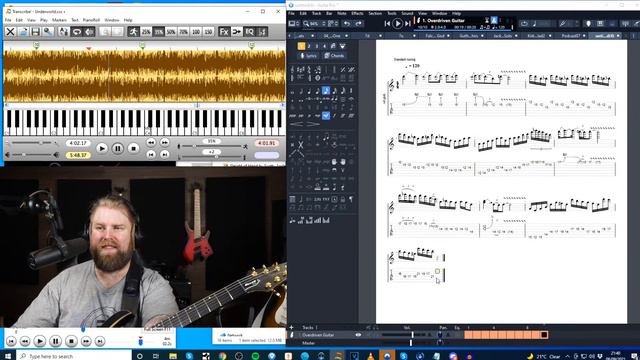Viewport: 640px width, 360px height.
Task: Open the Effects menu in Guitar Pro
Action: click(357, 13)
